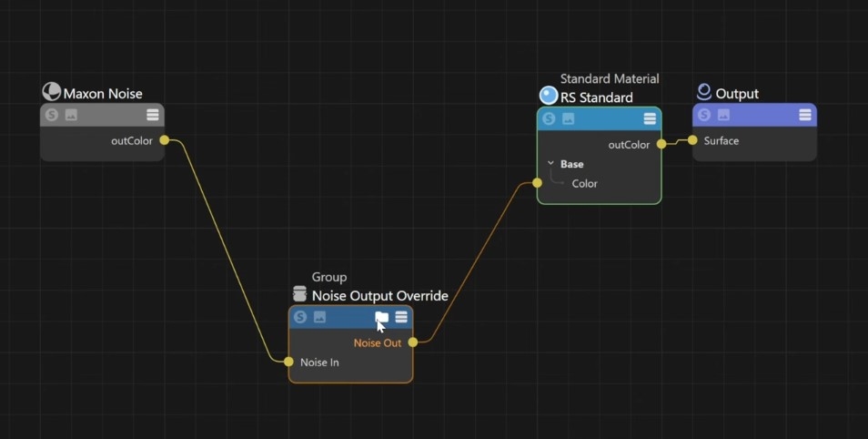Toggle preview image icon on RS Standard node

(568, 119)
